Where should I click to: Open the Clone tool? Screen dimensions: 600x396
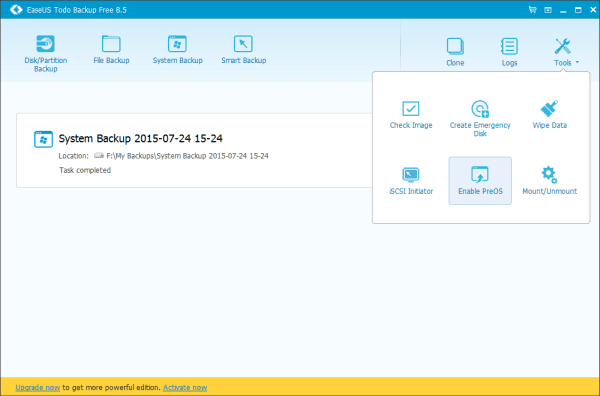click(x=455, y=52)
